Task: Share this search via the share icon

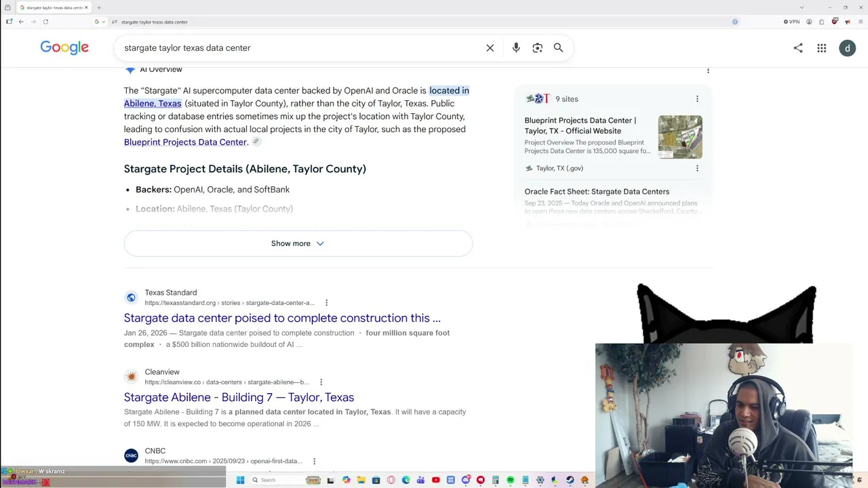Action: pyautogui.click(x=798, y=48)
